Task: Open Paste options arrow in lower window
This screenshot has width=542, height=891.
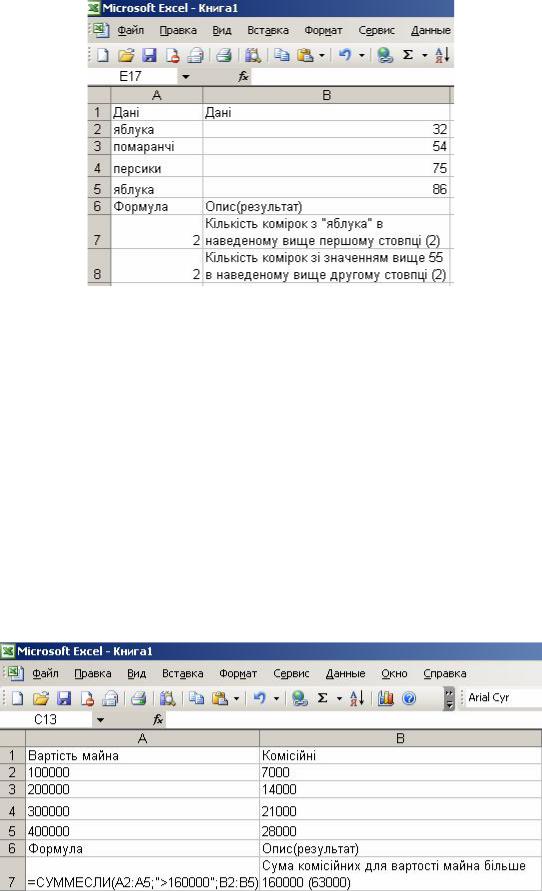Action: point(236,698)
